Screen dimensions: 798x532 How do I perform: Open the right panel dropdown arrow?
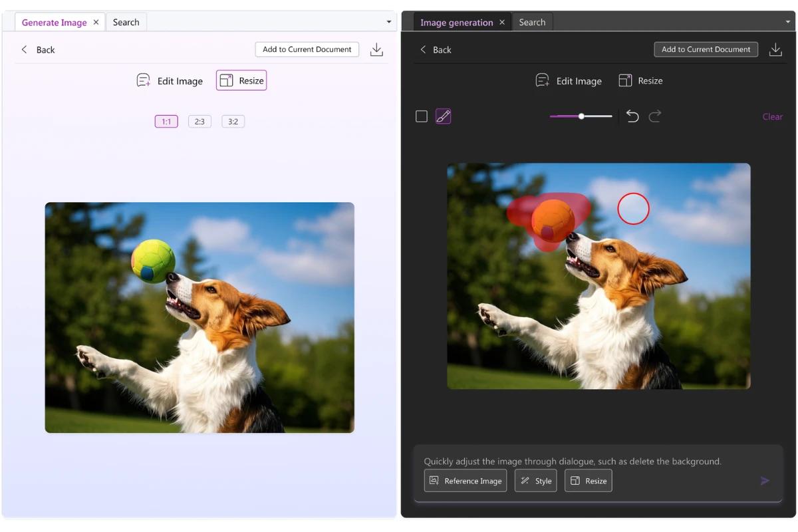[x=787, y=22]
